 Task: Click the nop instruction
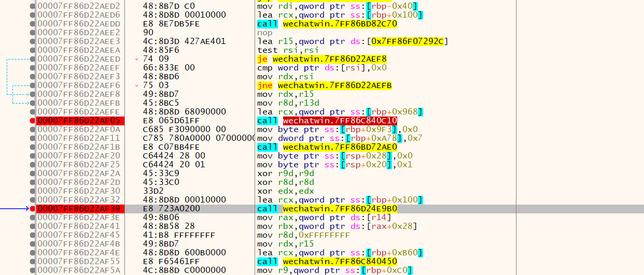click(264, 33)
